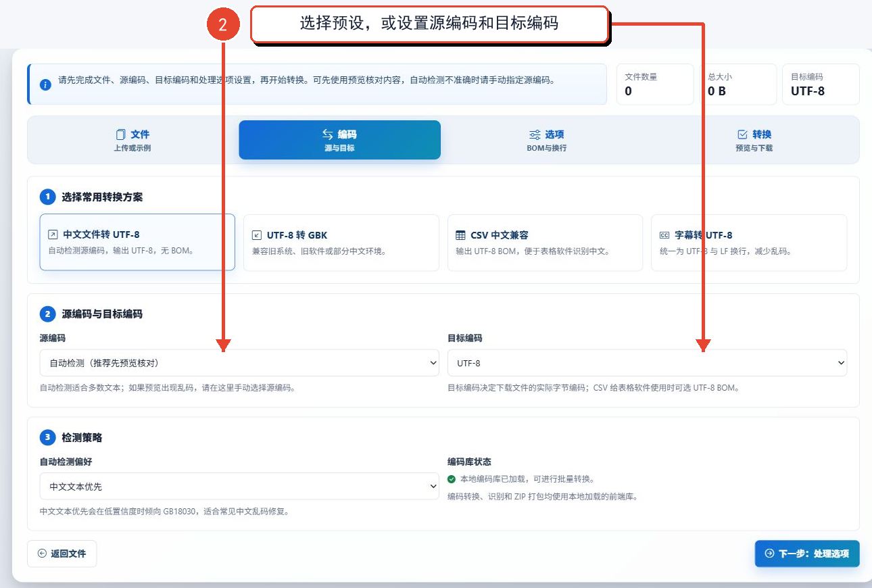
Task: Click the hint text about GB18030
Action: coord(164,512)
